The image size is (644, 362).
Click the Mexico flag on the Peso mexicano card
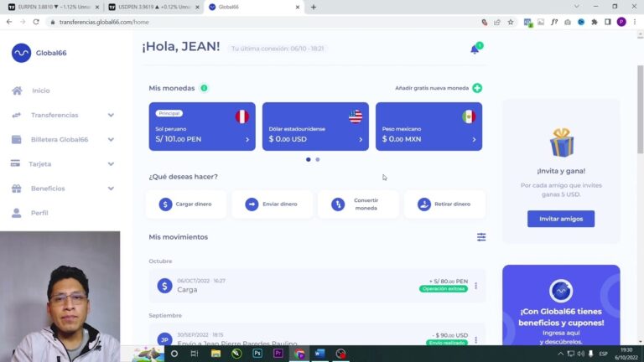pyautogui.click(x=469, y=116)
